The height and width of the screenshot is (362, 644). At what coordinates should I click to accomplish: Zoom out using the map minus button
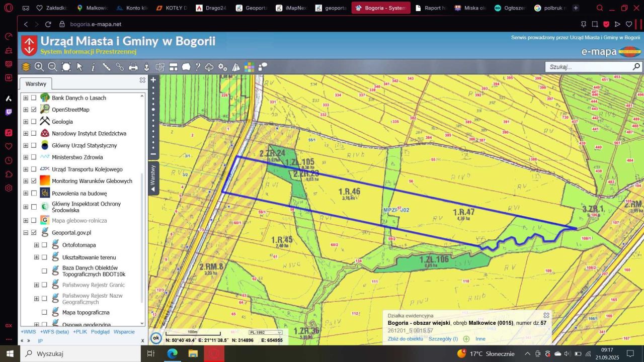coord(153,154)
